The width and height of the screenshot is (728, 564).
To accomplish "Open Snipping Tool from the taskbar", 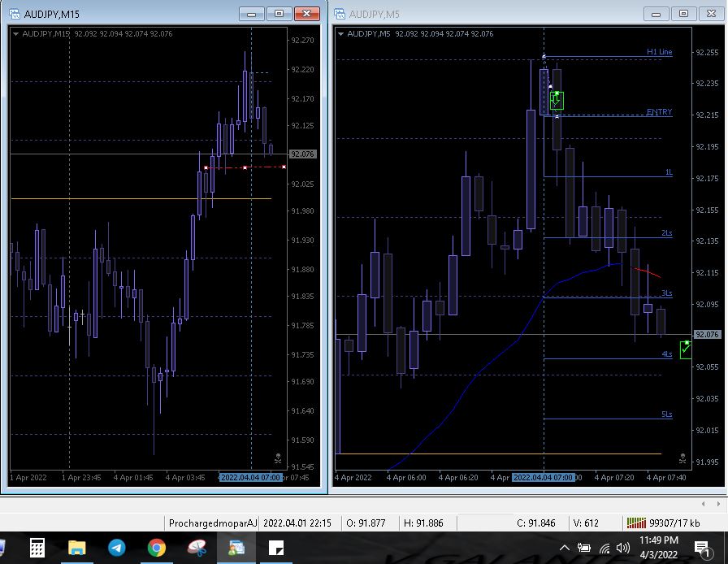I will coord(197,549).
